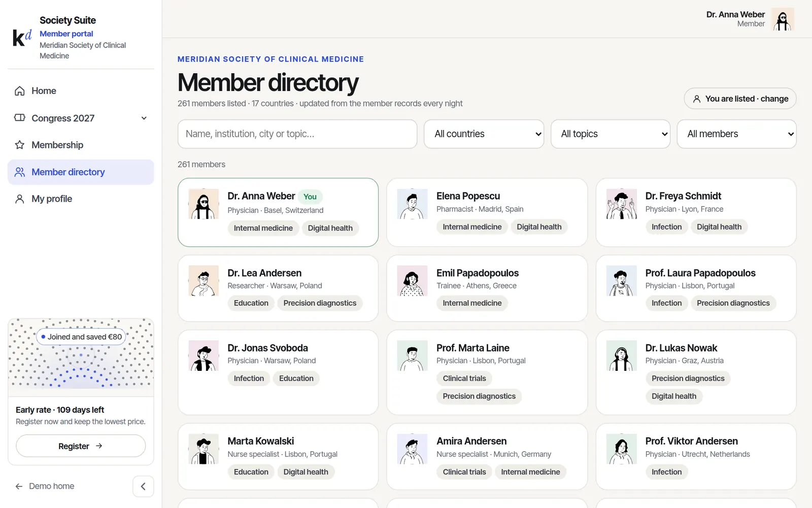Click Dr. Lea Andersen's Precision diagnostics tag
Viewport: 812px width, 508px height.
point(320,303)
